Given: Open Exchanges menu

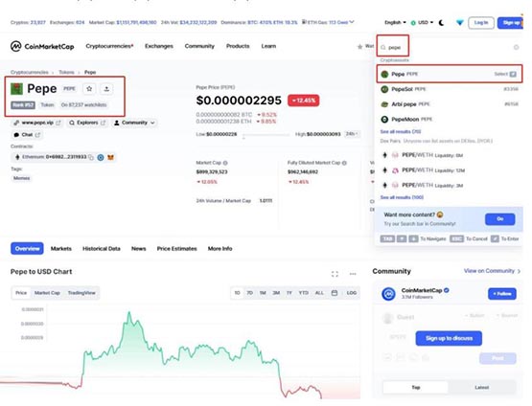Looking at the screenshot, I should pyautogui.click(x=159, y=46).
